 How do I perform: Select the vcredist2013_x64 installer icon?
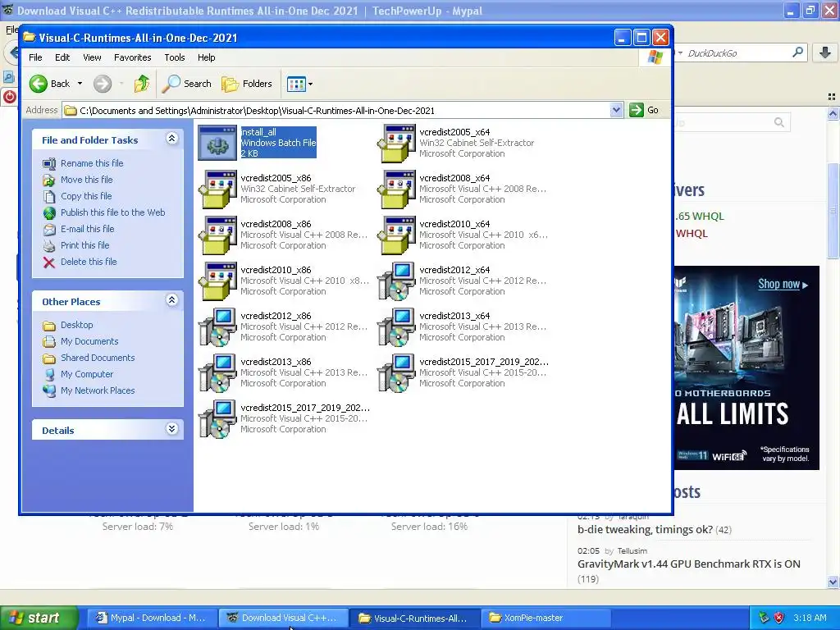396,326
